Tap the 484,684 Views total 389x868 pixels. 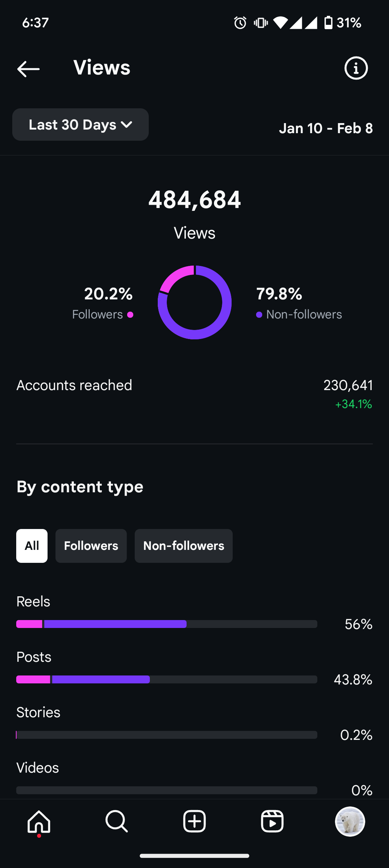coord(194,214)
